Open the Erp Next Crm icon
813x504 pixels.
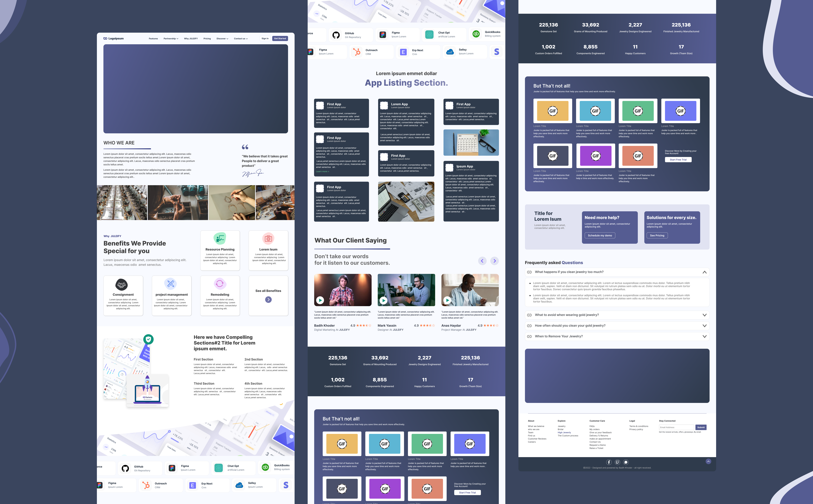click(404, 52)
